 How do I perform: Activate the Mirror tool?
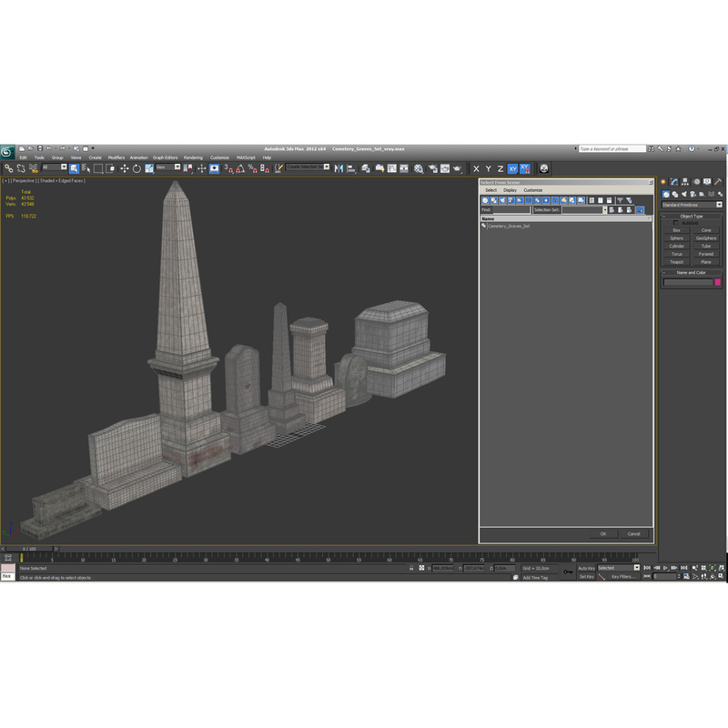pos(339,168)
